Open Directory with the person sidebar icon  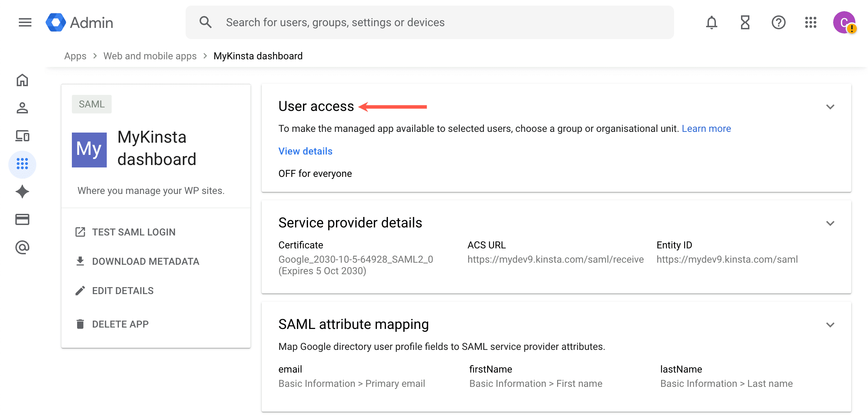click(x=22, y=108)
